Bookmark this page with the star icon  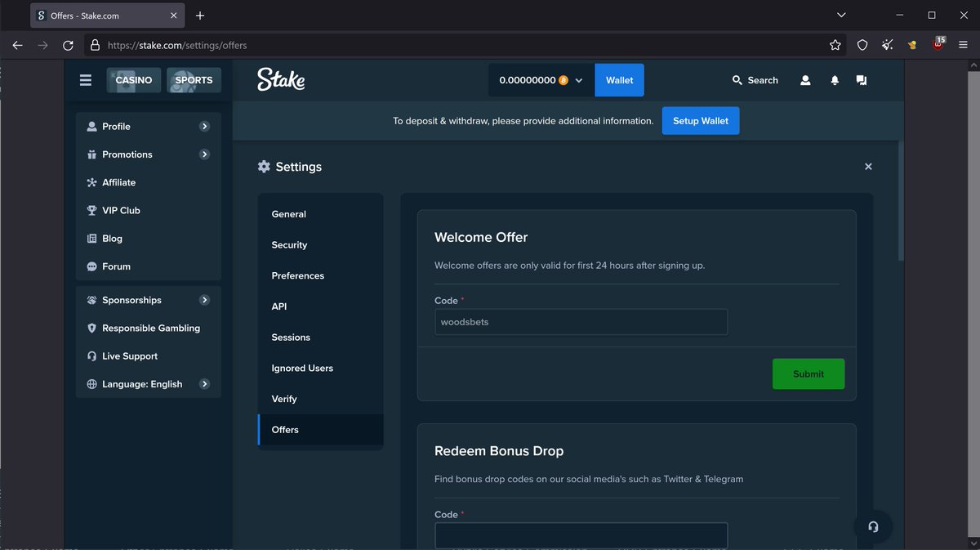[x=835, y=45]
